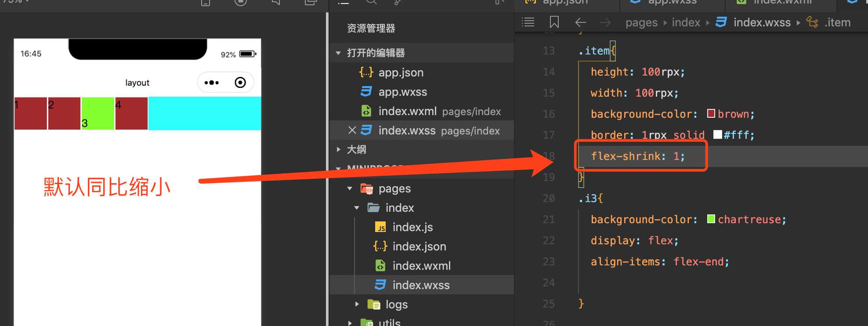Close index.wxss with the X icon
Image resolution: width=868 pixels, height=326 pixels.
352,130
